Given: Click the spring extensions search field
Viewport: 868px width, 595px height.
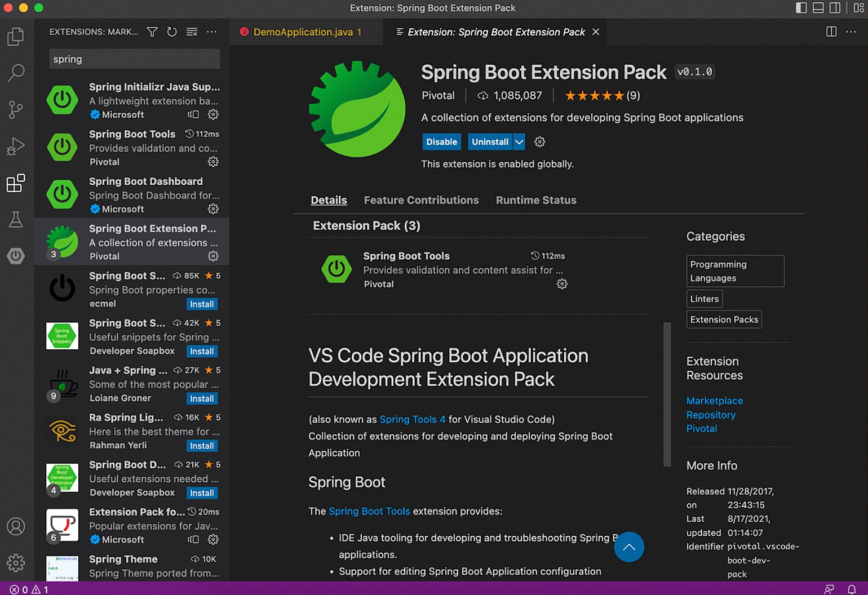Looking at the screenshot, I should tap(134, 59).
